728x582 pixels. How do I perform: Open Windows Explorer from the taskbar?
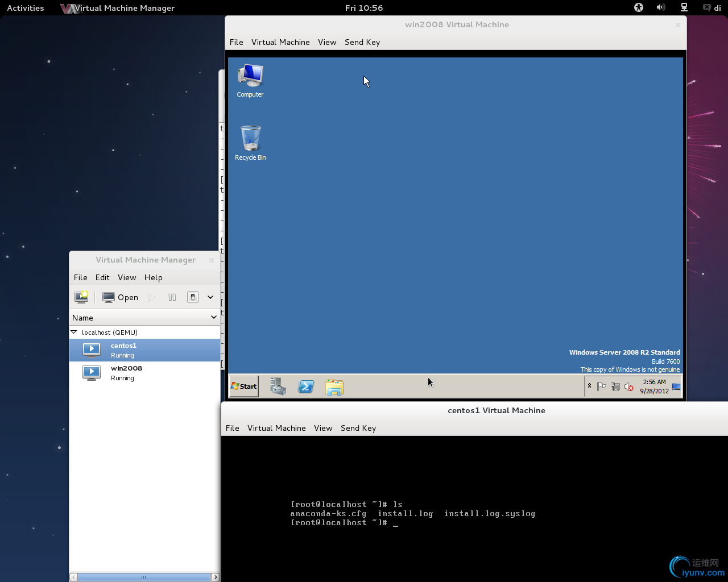334,387
